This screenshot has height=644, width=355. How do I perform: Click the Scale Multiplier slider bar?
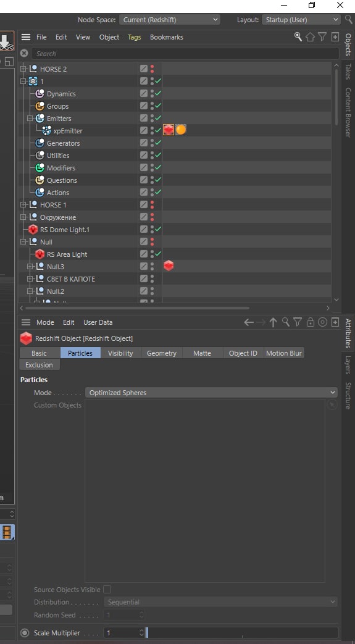243,633
